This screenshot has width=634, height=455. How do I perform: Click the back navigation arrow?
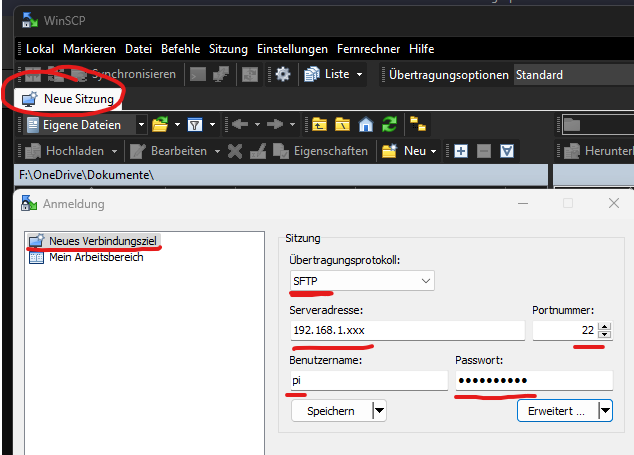241,125
